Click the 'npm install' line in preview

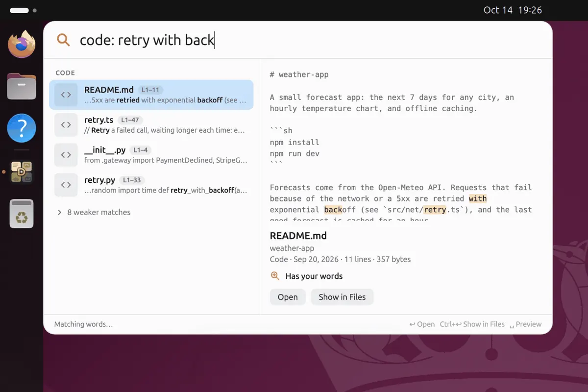point(294,143)
